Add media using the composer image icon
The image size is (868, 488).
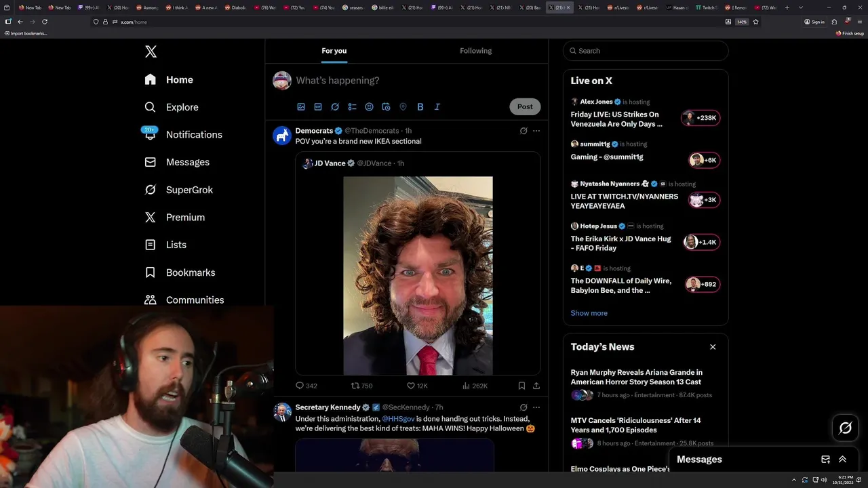(301, 106)
